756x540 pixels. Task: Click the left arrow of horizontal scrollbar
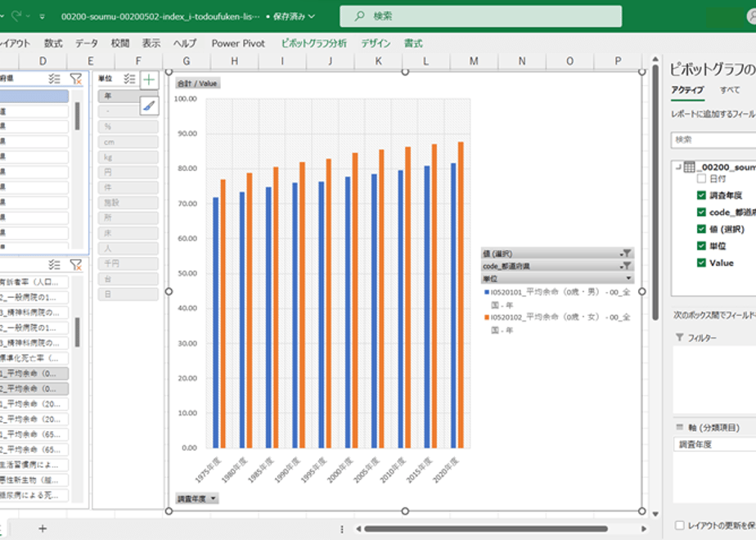358,529
